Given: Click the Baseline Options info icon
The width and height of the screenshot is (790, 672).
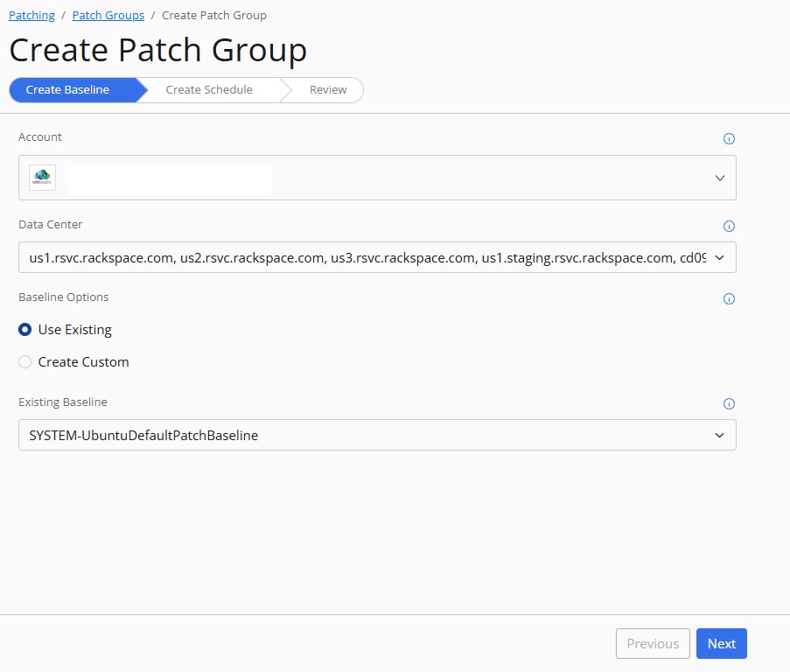Looking at the screenshot, I should [729, 298].
